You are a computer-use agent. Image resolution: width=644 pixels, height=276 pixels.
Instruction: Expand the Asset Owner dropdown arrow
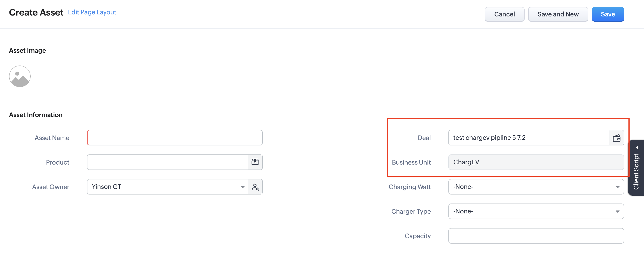242,187
